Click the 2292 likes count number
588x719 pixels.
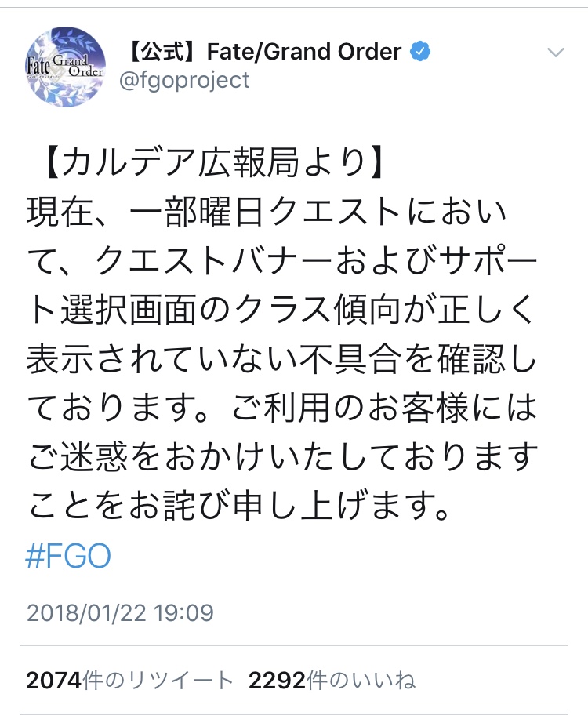[x=275, y=680]
